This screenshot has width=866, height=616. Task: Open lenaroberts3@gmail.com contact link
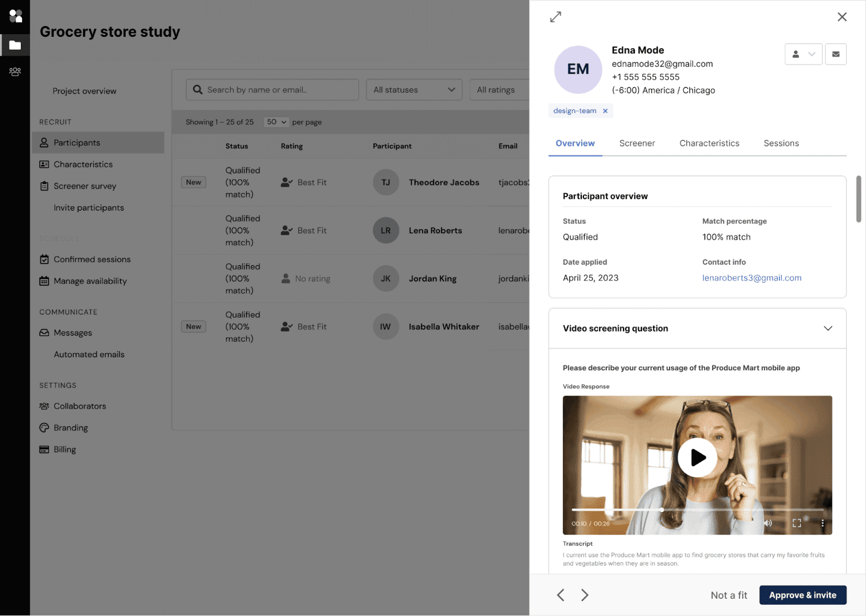coord(752,278)
